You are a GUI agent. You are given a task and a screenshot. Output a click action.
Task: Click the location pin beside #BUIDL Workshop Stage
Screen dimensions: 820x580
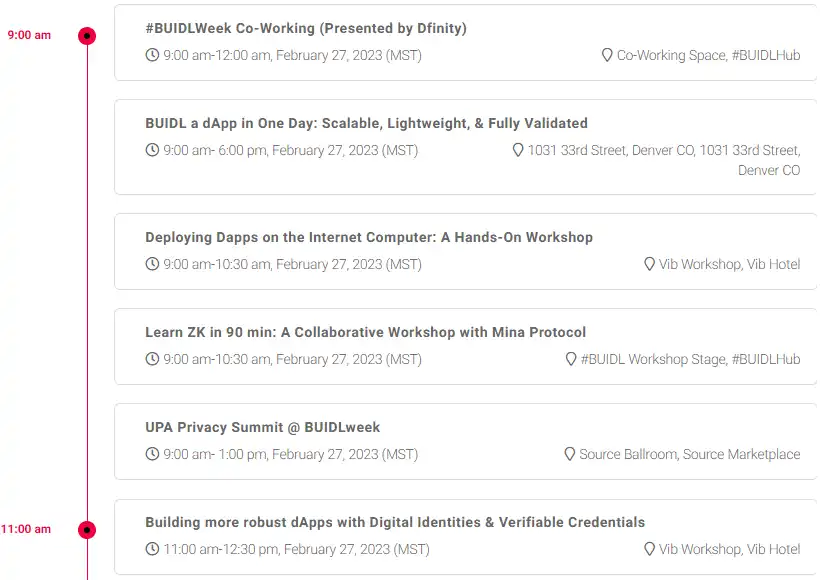tap(571, 359)
